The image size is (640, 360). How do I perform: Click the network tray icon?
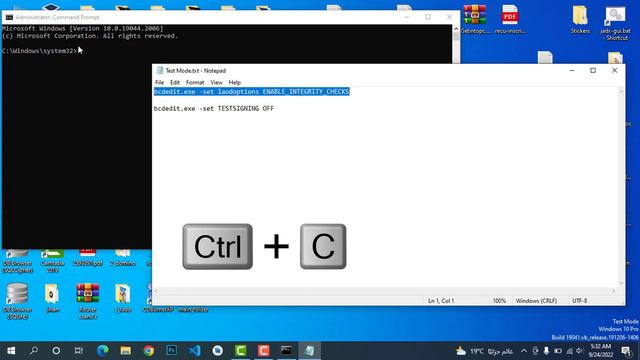click(x=569, y=351)
